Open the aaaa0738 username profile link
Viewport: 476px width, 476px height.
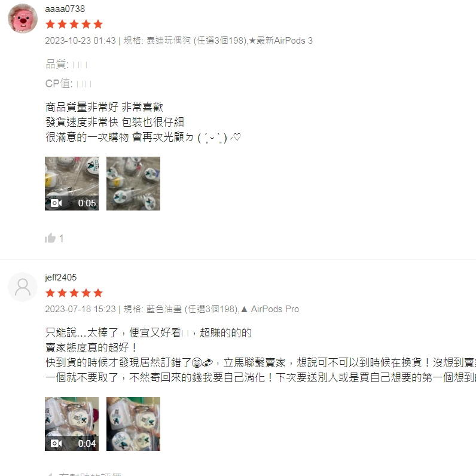pyautogui.click(x=65, y=9)
